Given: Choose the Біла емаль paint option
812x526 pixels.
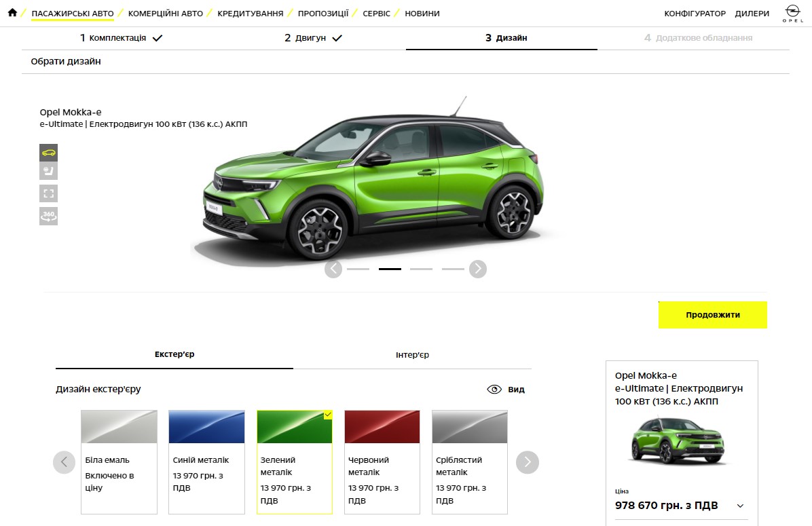Looking at the screenshot, I should coord(119,426).
